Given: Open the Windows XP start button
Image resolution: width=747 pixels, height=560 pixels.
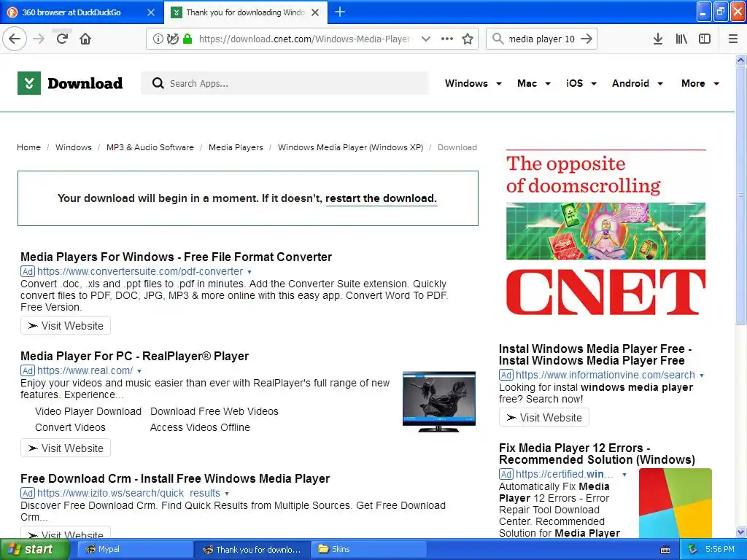Looking at the screenshot, I should coord(35,550).
